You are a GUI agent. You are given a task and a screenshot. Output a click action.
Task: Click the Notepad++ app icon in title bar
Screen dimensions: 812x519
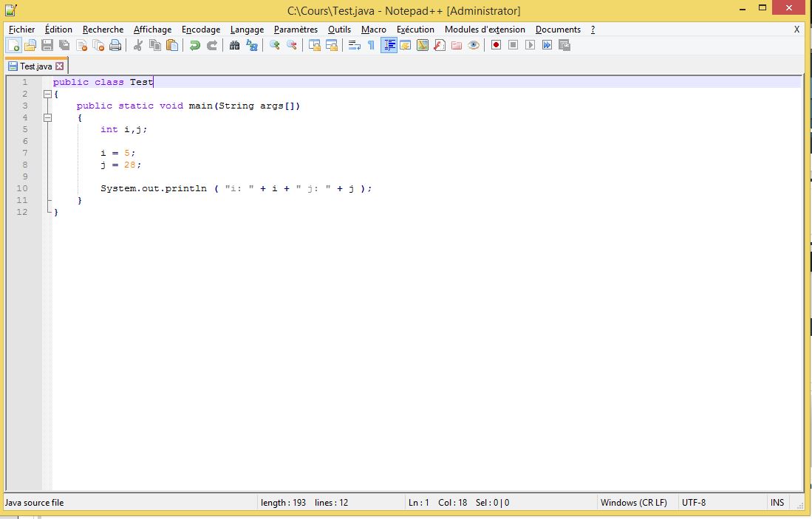click(10, 10)
